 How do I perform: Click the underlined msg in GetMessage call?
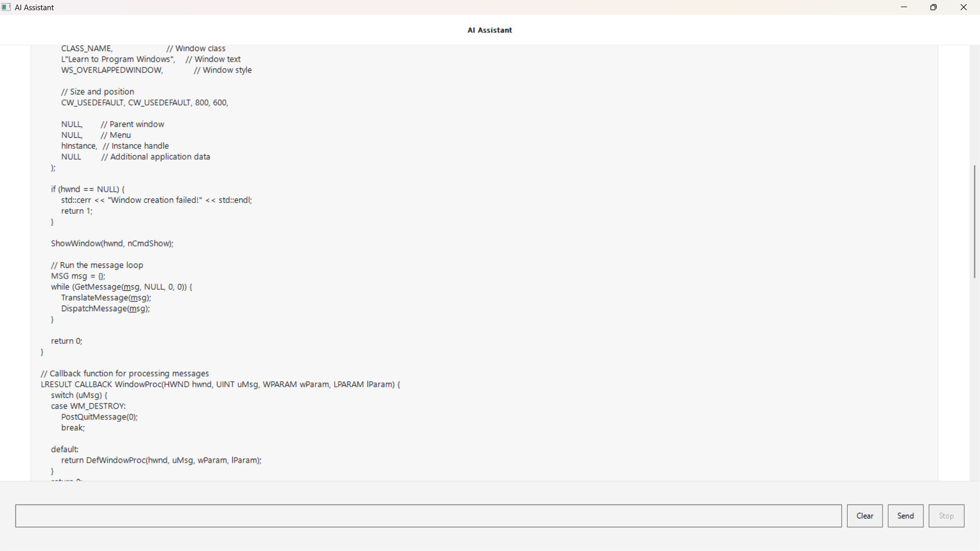131,287
